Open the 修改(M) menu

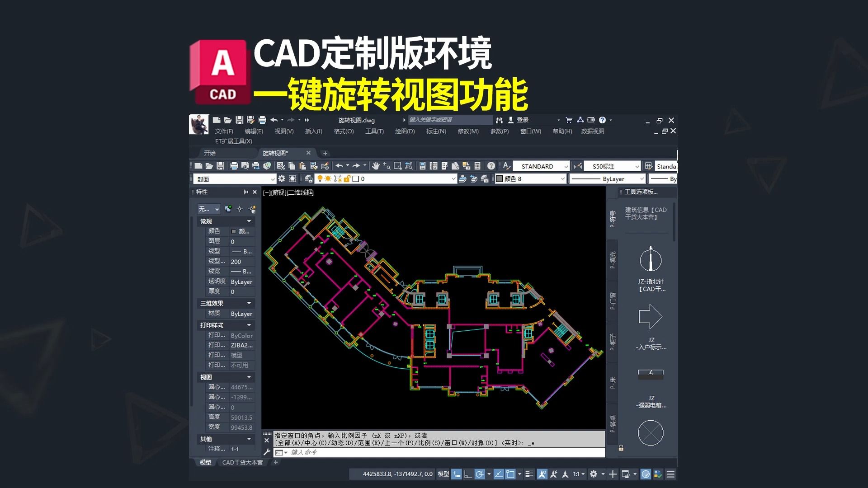(468, 131)
